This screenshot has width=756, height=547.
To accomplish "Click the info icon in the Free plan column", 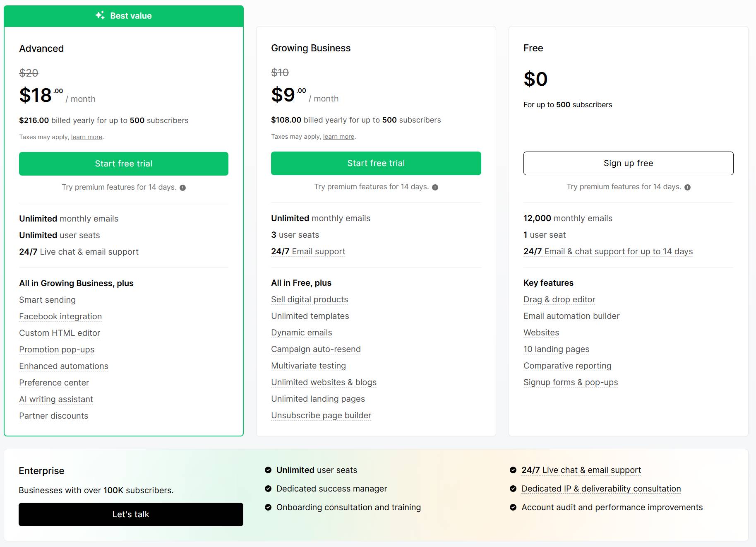I will tap(687, 187).
